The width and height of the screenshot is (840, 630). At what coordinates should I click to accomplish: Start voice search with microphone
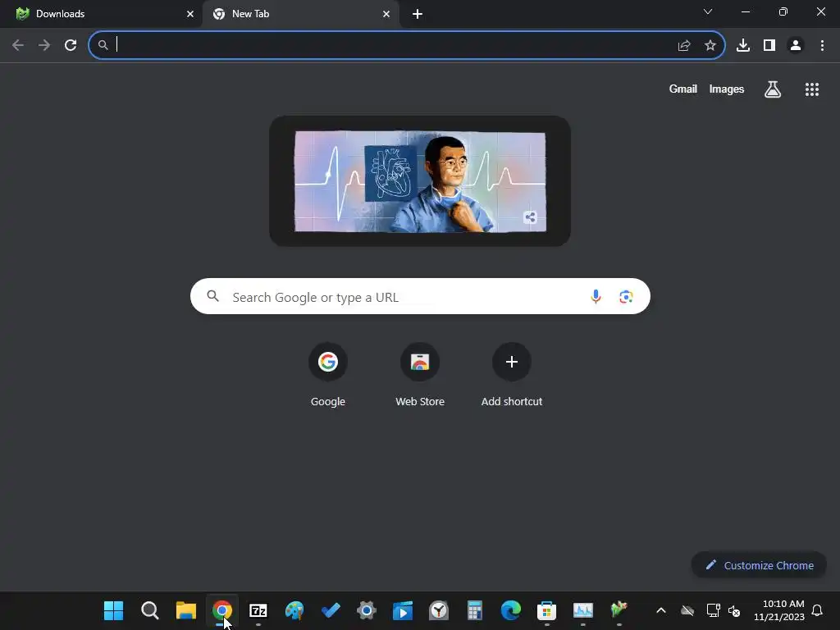coord(596,296)
